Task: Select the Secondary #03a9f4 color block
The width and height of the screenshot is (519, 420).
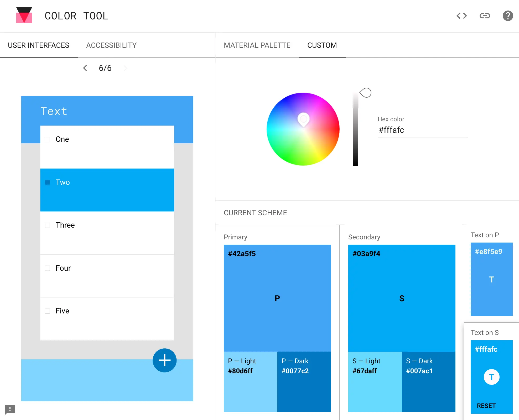Action: (402, 298)
